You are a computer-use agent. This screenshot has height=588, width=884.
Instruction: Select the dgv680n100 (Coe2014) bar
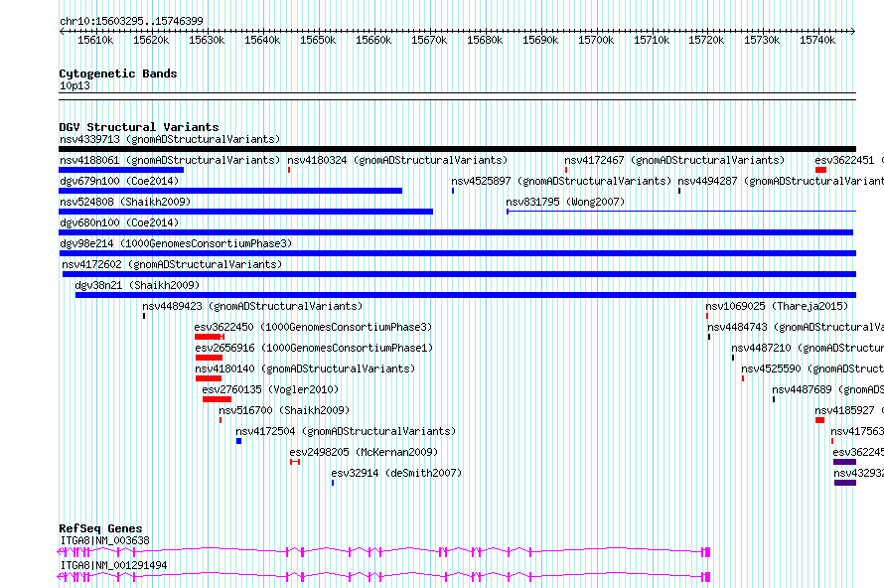(x=456, y=232)
